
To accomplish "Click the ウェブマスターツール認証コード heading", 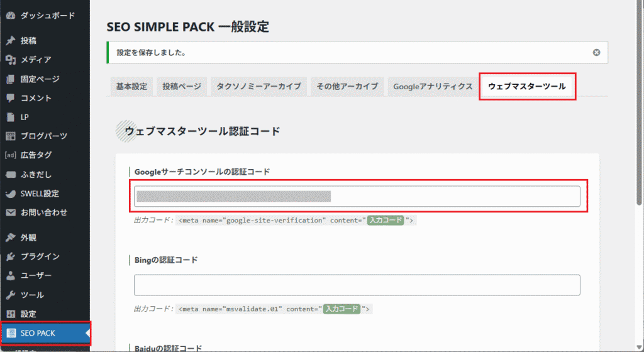I will (x=203, y=131).
